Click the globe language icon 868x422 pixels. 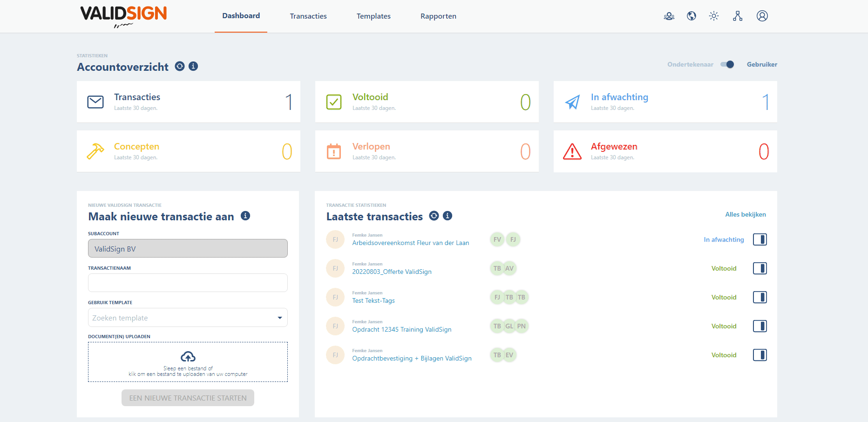692,16
